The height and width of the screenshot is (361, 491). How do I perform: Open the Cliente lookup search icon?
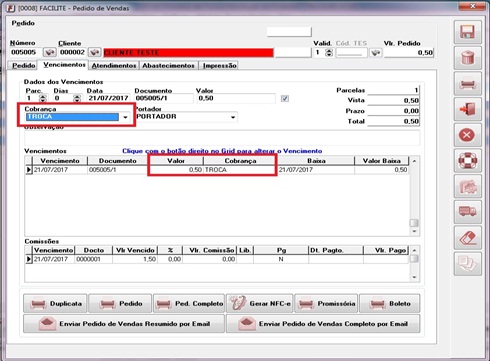pos(95,52)
